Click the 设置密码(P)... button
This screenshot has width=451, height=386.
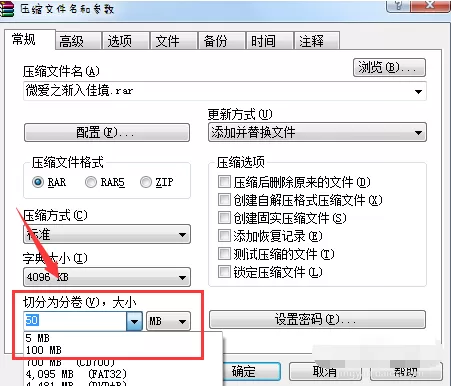click(317, 320)
